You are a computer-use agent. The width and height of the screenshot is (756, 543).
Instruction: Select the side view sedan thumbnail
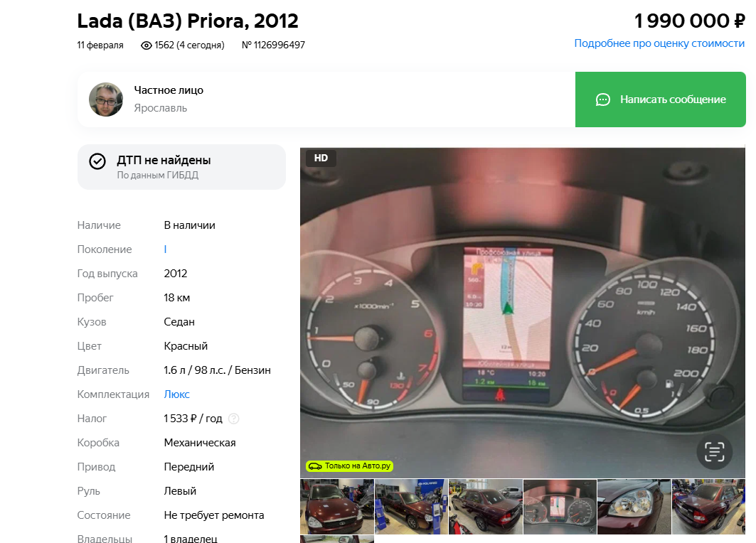pos(411,506)
